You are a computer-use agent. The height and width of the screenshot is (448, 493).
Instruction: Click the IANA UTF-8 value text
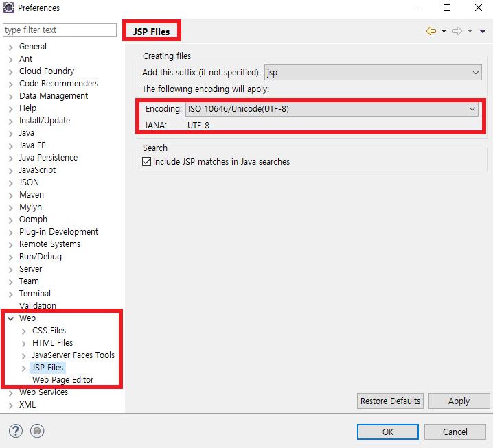(x=198, y=126)
